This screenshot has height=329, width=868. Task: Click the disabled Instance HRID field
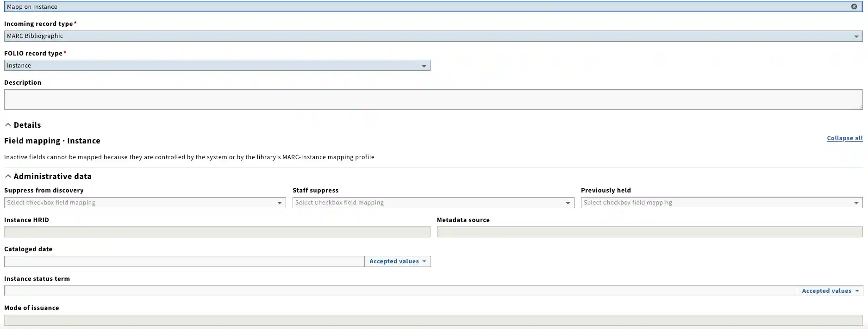217,232
